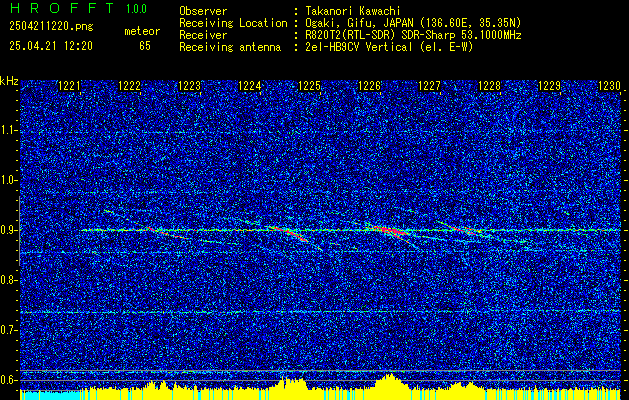Click the 2el-HB9CV Vertical antenna text

(x=389, y=47)
